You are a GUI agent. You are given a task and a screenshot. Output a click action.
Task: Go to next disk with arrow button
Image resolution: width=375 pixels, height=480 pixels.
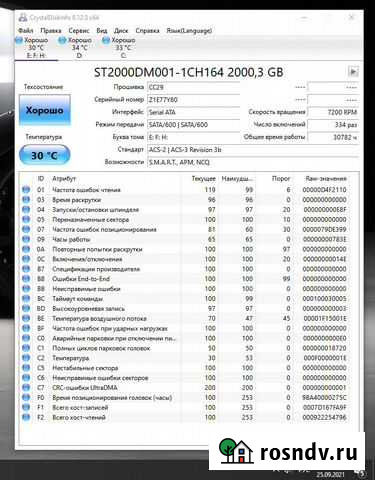click(x=353, y=71)
